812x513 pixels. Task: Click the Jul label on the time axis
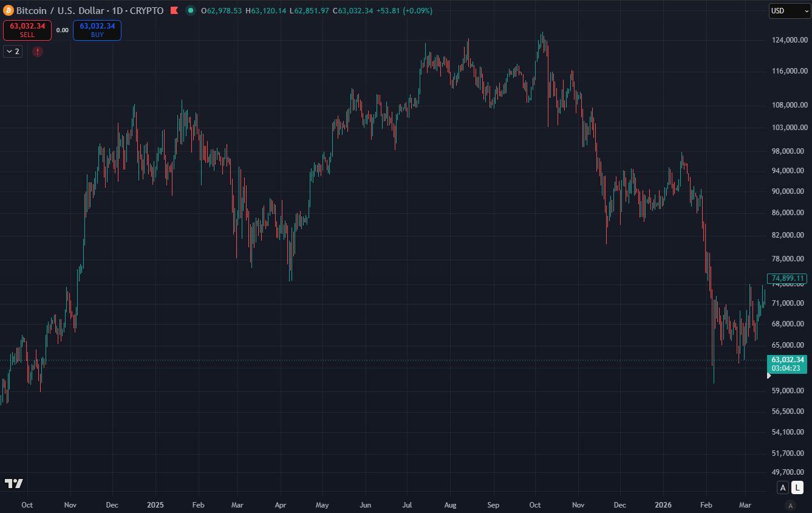[408, 505]
